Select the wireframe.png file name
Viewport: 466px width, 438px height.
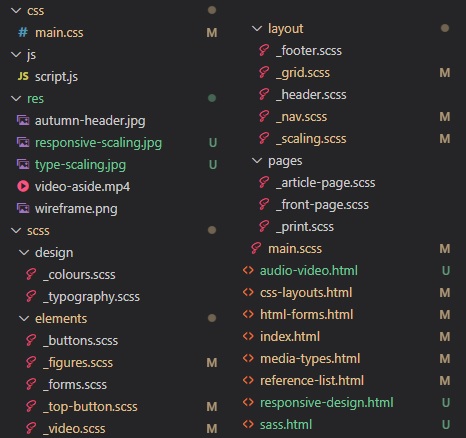pyautogui.click(x=76, y=209)
